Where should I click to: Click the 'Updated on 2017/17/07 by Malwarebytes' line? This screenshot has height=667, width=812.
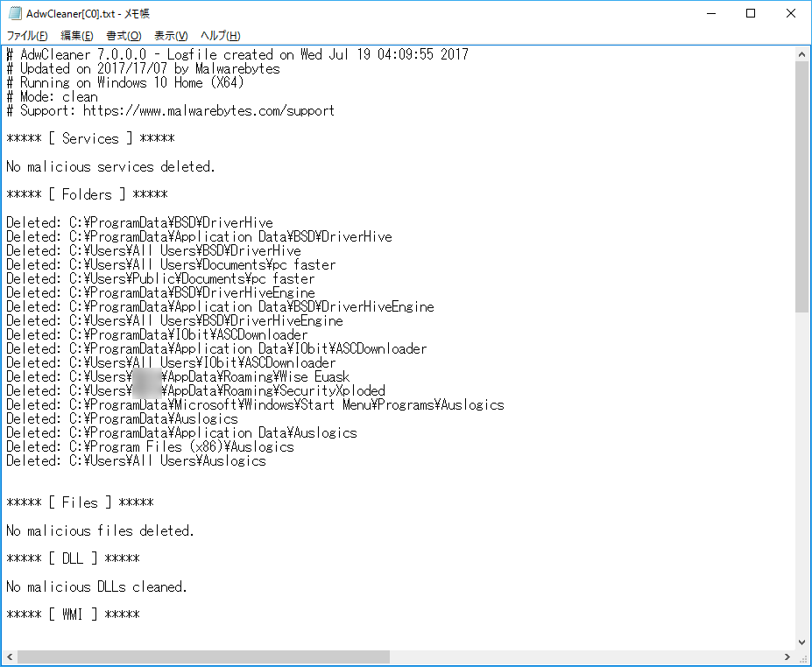[143, 68]
